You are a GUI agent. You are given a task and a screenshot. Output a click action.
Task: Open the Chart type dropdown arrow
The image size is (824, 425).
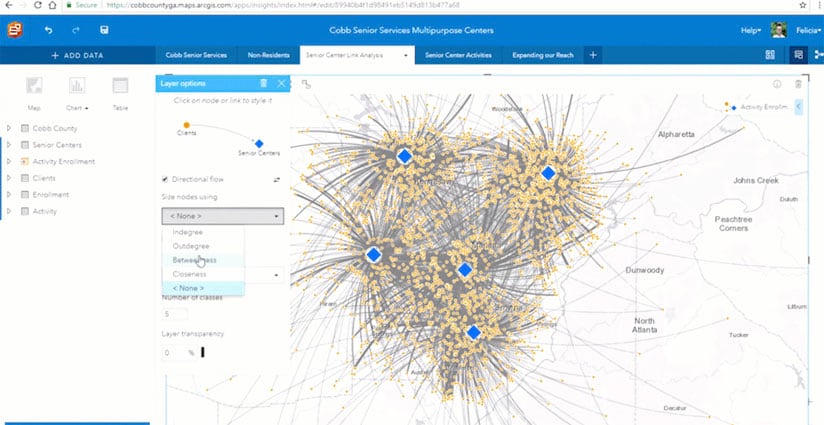[x=86, y=108]
